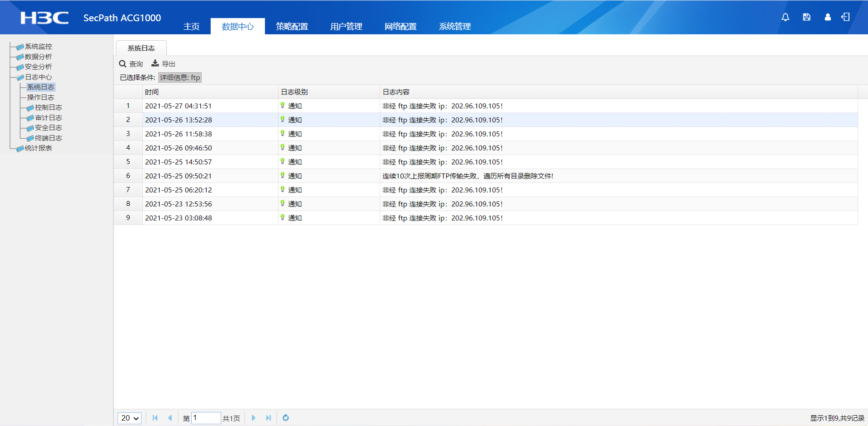Open the 用户管理 top menu
Viewport: 868px width, 426px height.
point(346,27)
